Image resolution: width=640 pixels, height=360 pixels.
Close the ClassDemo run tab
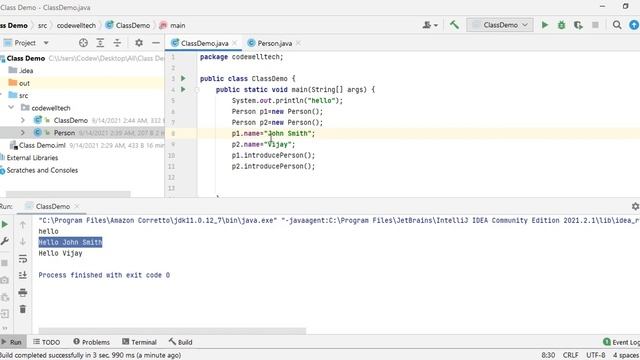pos(77,206)
